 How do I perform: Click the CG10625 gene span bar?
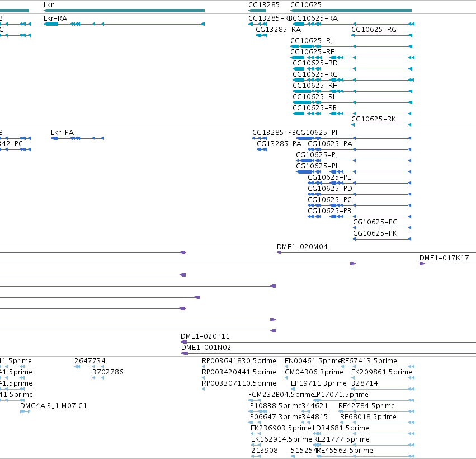(351, 11)
